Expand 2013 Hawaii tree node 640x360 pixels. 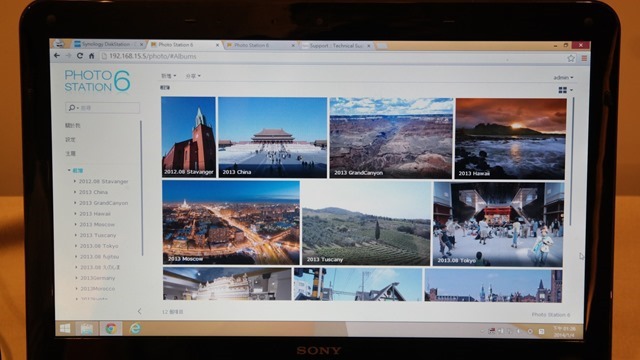click(75, 213)
